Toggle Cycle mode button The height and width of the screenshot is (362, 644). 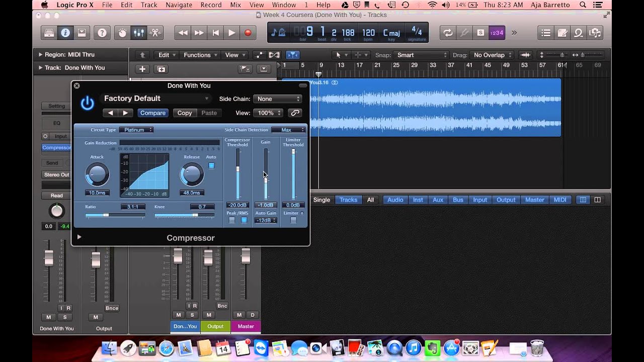pyautogui.click(x=447, y=33)
